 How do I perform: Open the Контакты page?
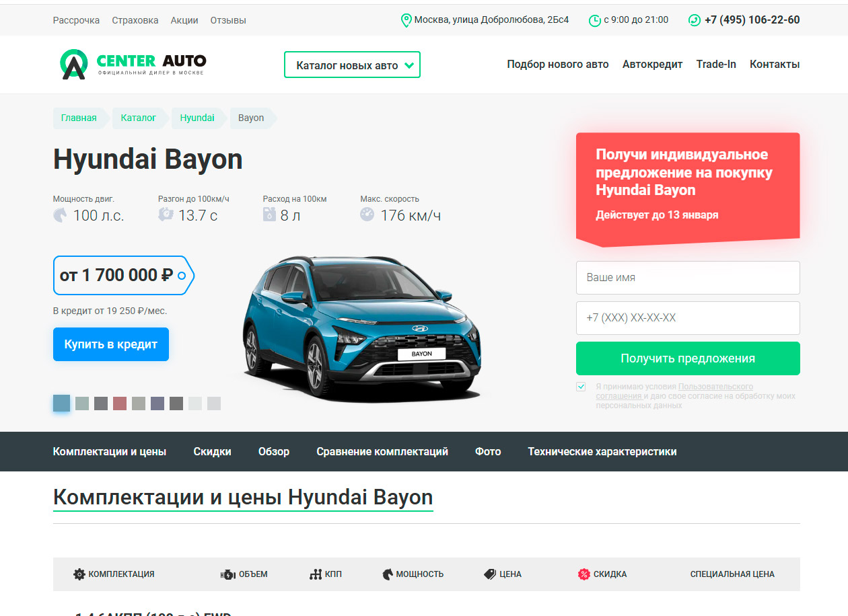(x=775, y=65)
